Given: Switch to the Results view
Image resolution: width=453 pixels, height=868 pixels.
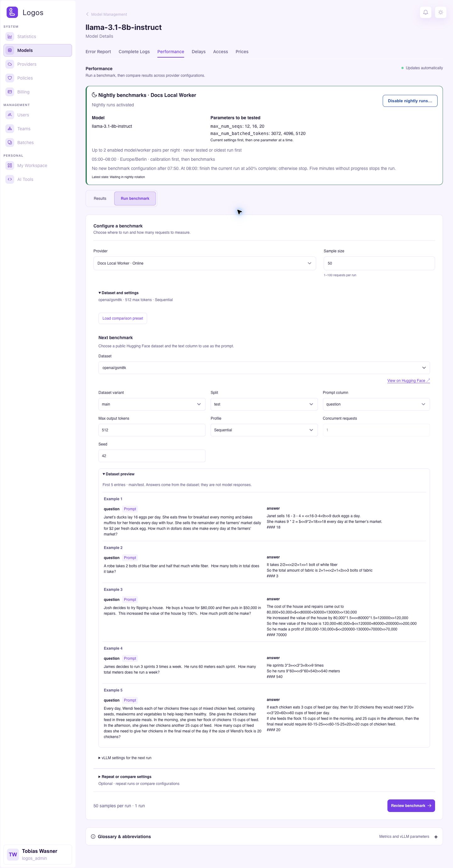Looking at the screenshot, I should [x=100, y=199].
